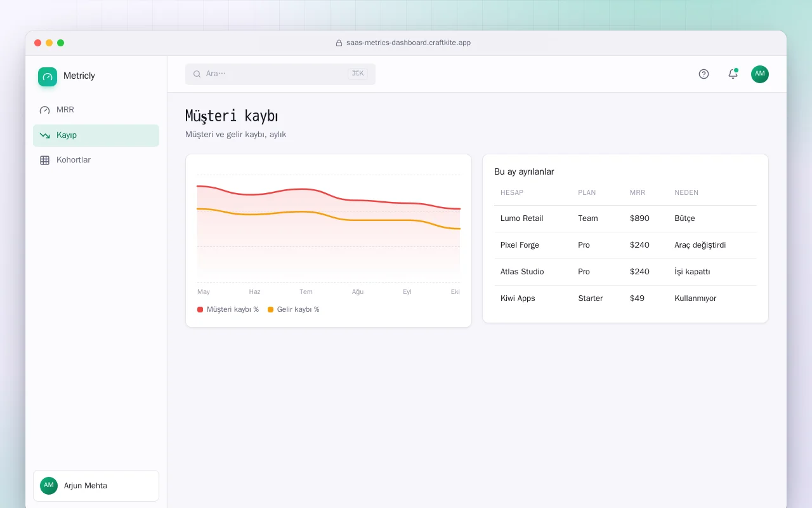The height and width of the screenshot is (508, 812).
Task: Open the help question mark icon
Action: 704,74
